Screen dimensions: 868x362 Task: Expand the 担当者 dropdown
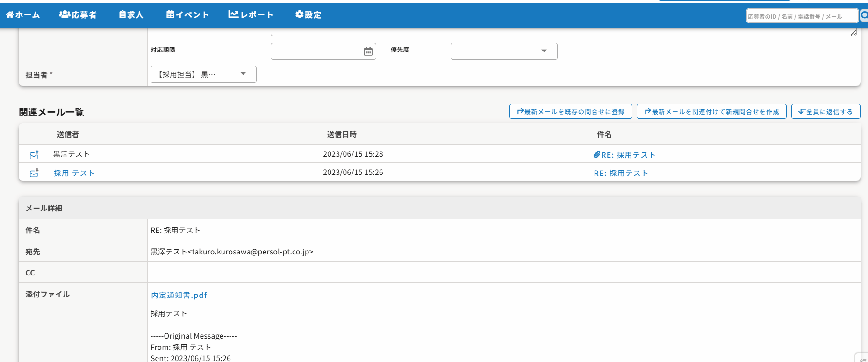click(203, 74)
